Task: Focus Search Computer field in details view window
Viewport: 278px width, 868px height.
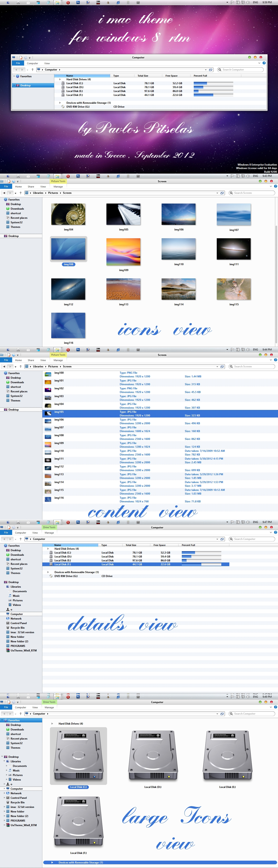Action: (252, 539)
